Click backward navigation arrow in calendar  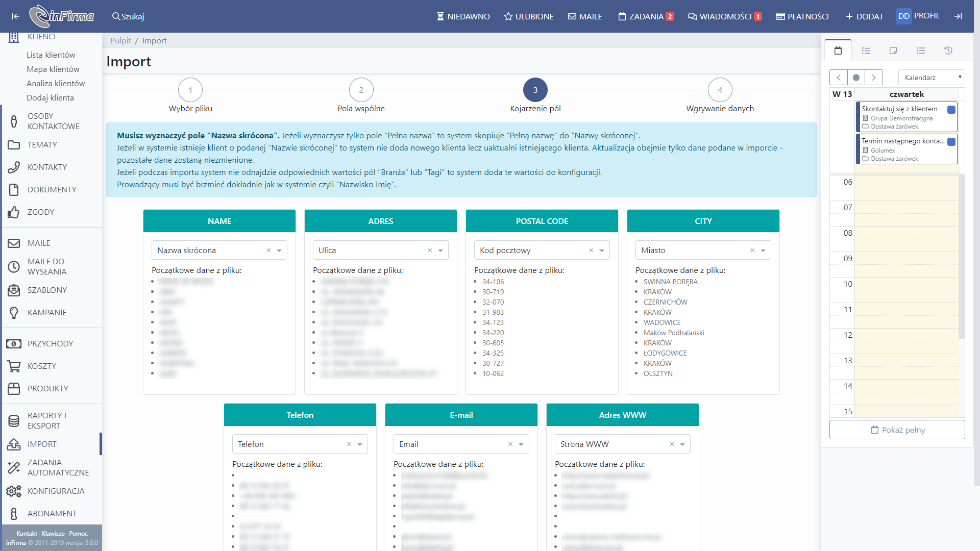[838, 77]
